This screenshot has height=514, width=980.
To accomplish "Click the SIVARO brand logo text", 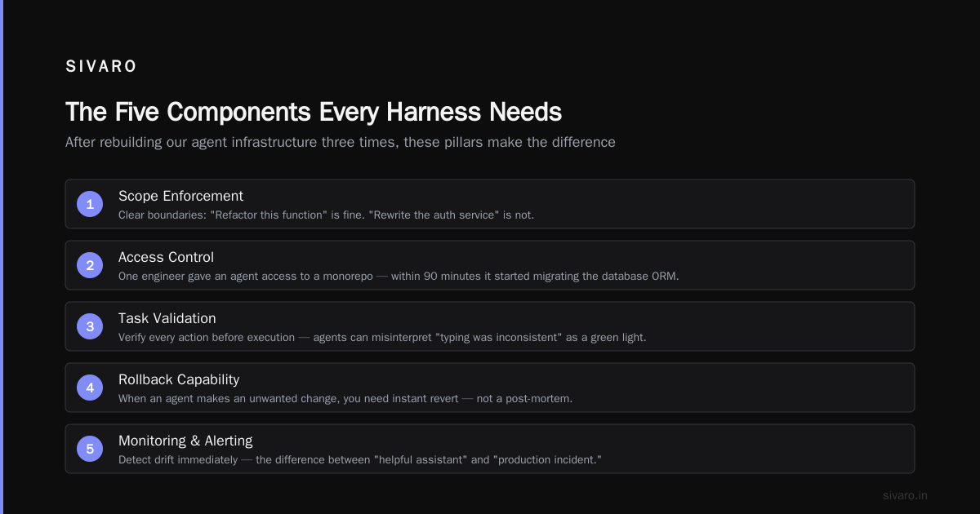I will [101, 67].
